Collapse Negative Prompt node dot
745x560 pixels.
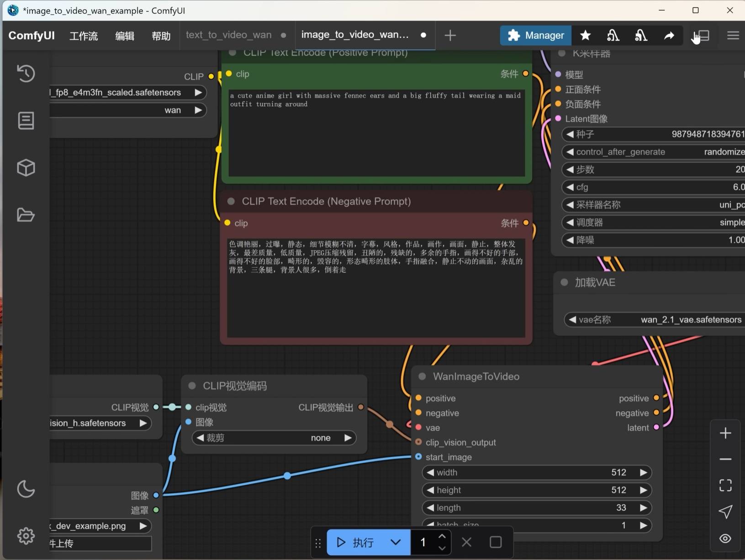(x=231, y=201)
